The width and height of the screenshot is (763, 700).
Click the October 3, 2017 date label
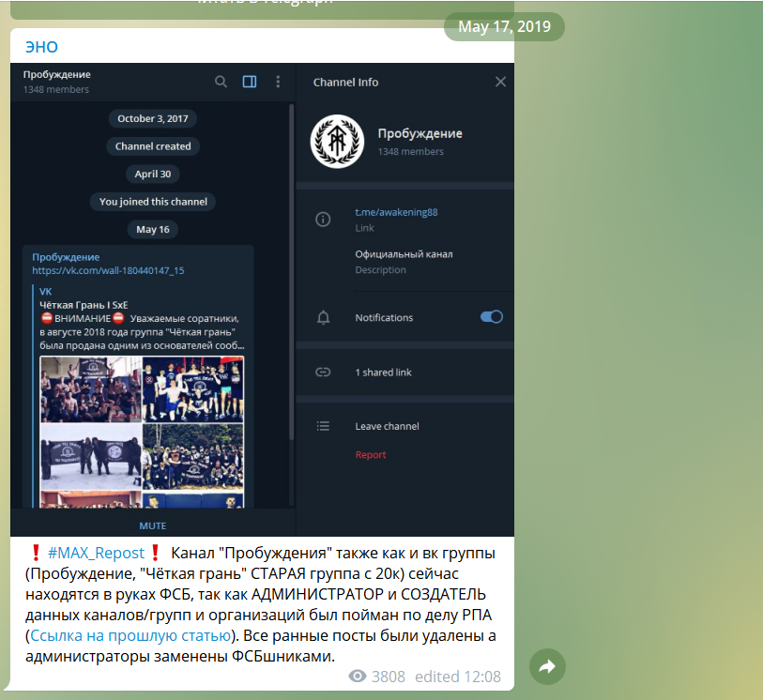pyautogui.click(x=153, y=118)
